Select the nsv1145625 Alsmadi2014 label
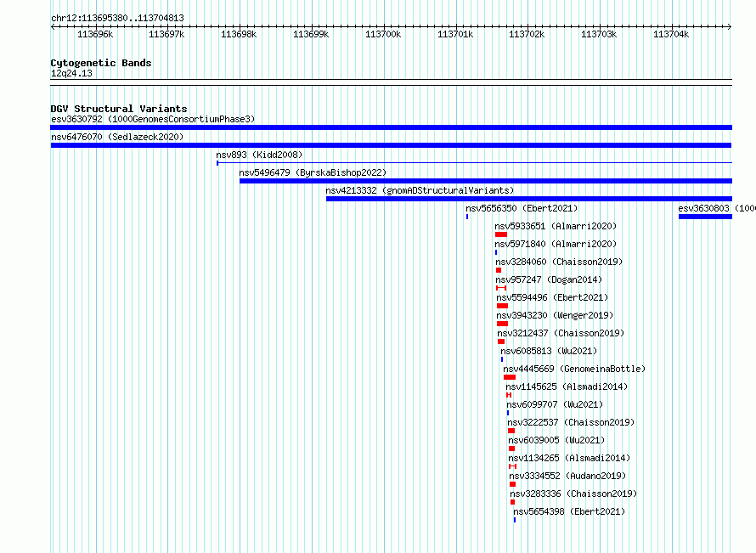Image resolution: width=756 pixels, height=553 pixels. pos(567,387)
